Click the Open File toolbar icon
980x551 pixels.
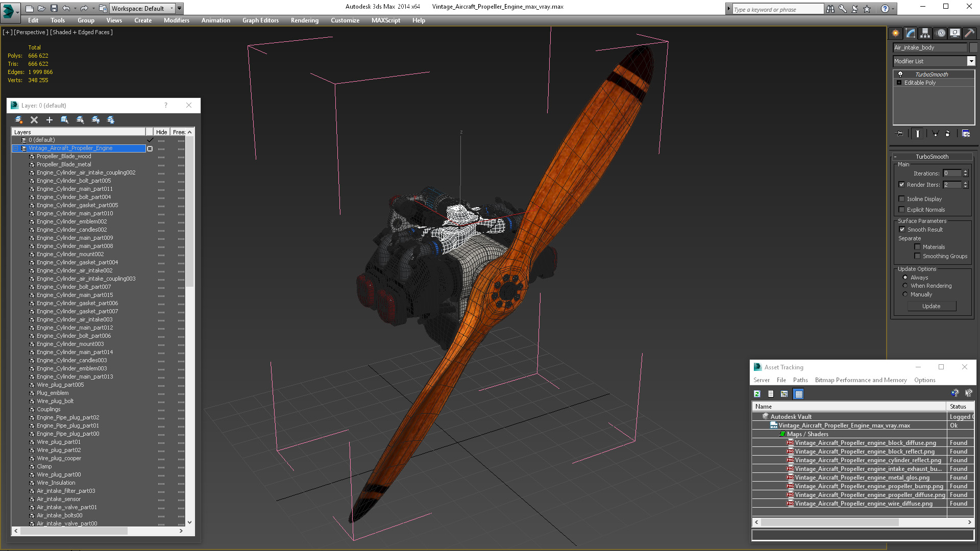point(41,8)
